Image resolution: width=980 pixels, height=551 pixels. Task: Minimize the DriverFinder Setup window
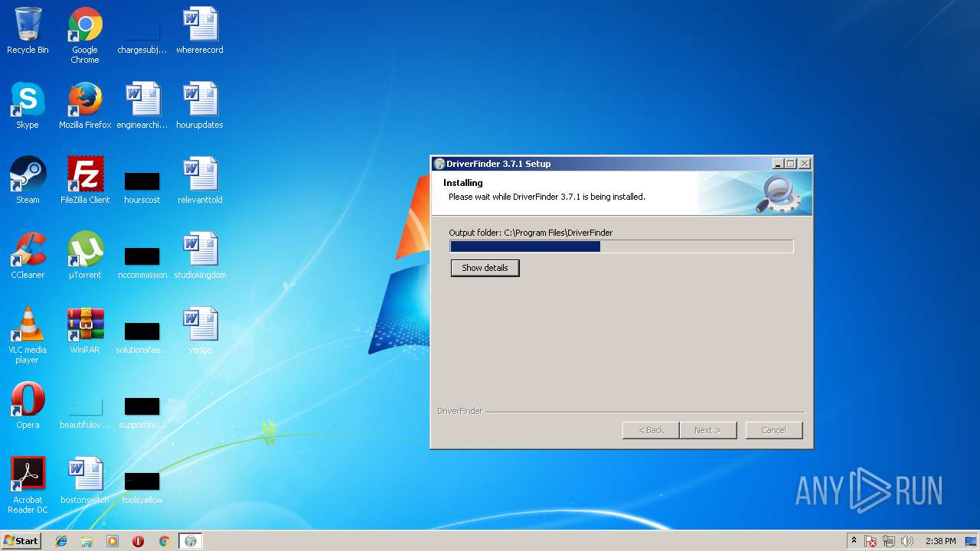tap(778, 164)
